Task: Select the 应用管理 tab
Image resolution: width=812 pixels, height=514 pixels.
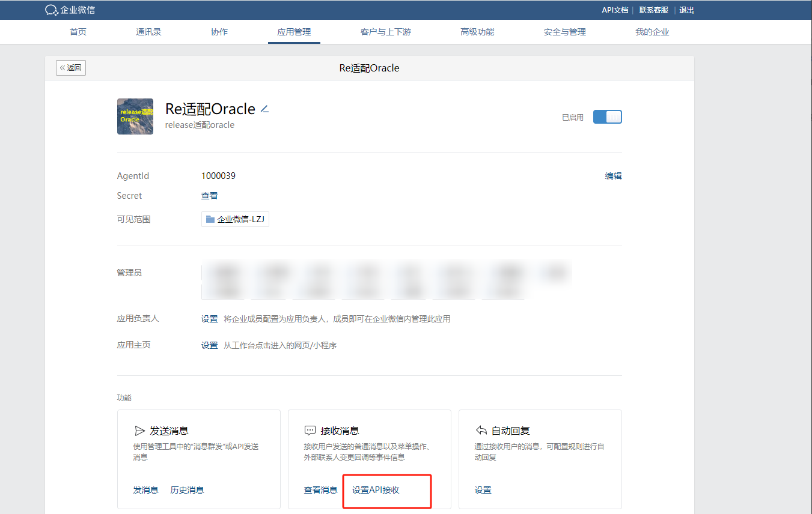Action: pos(294,32)
